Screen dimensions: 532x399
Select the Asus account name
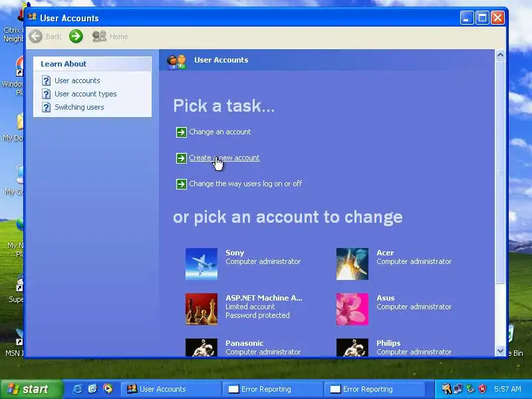386,298
